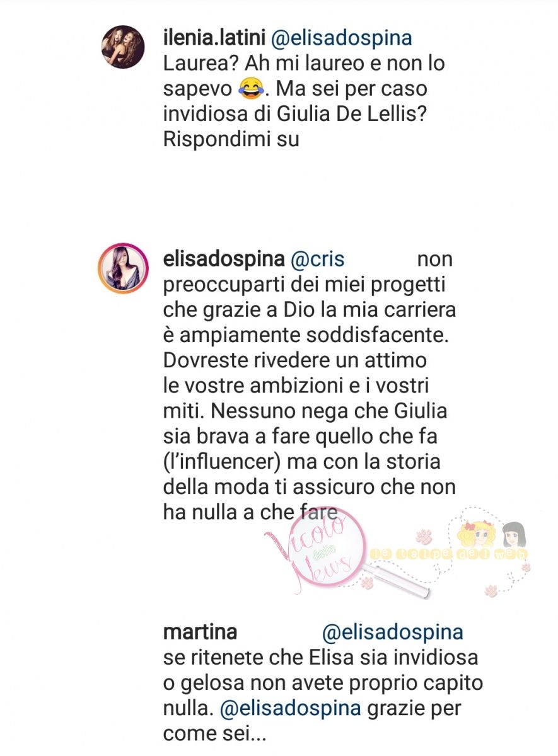Tap the elisadospina comment author name
558x756 pixels.
222,260
